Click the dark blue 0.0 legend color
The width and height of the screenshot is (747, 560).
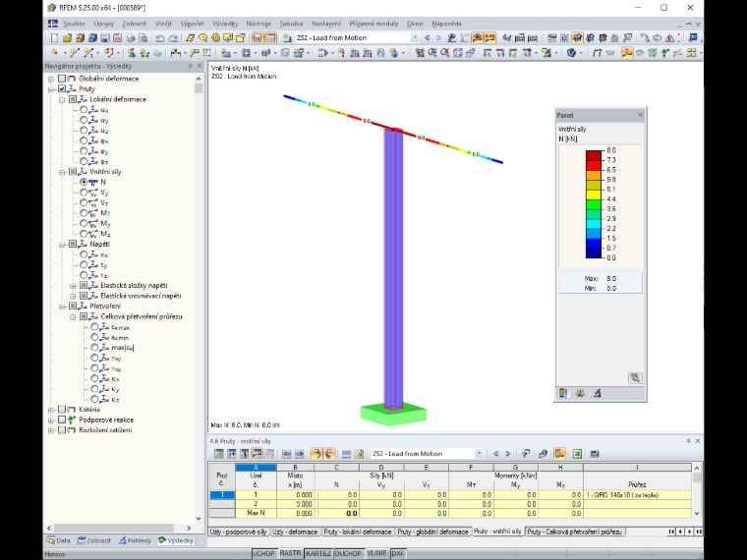point(593,252)
